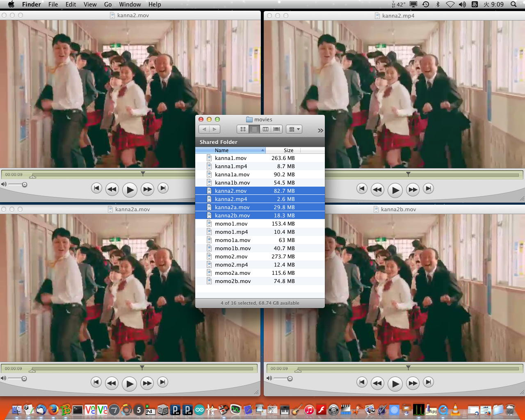The width and height of the screenshot is (525, 420).
Task: Launch Firefox from the Dock
Action: (53, 409)
